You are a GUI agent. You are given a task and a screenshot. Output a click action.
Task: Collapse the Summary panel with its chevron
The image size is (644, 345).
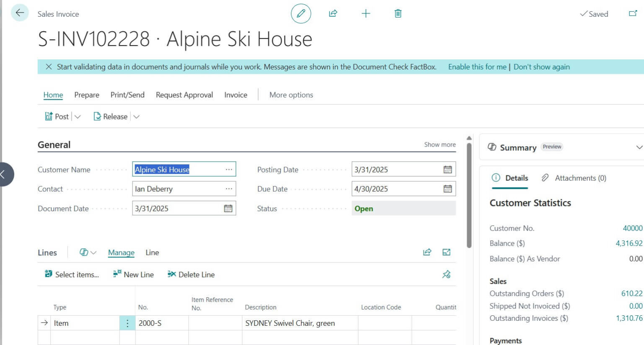click(x=639, y=147)
